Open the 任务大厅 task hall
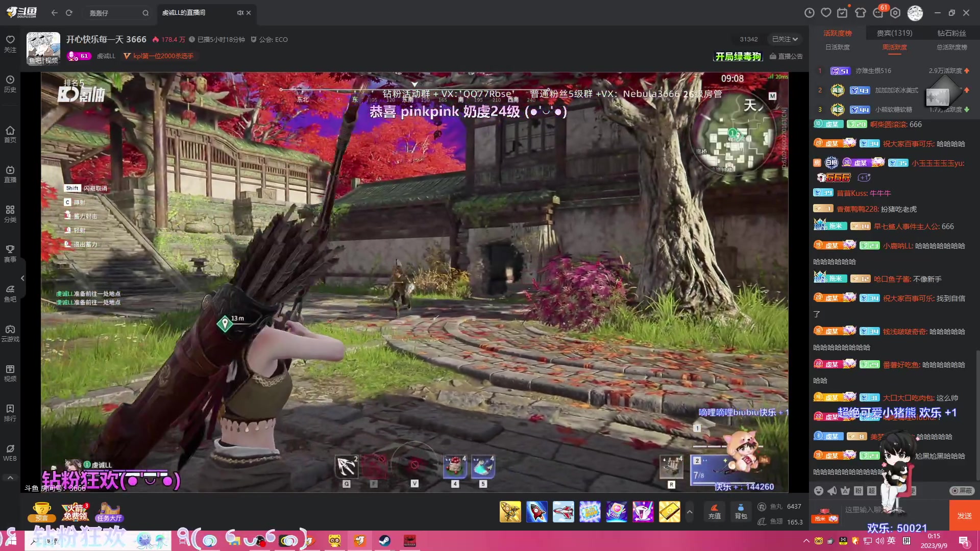This screenshot has width=980, height=551. (x=109, y=512)
